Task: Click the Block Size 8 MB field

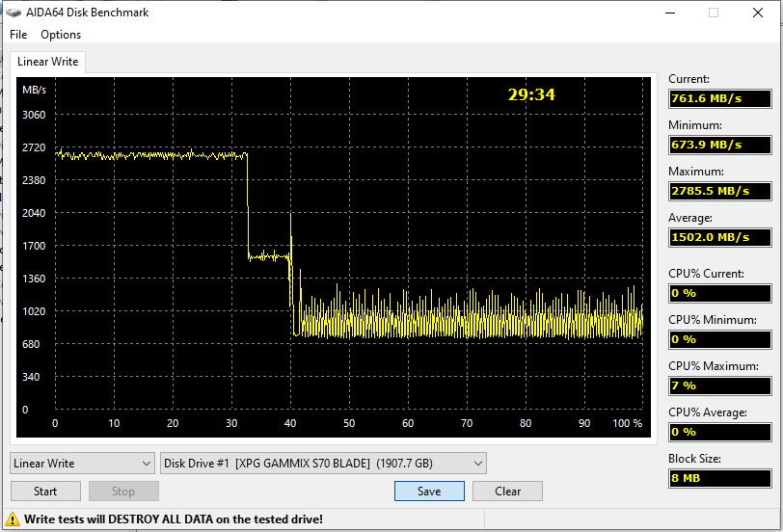Action: pos(720,478)
